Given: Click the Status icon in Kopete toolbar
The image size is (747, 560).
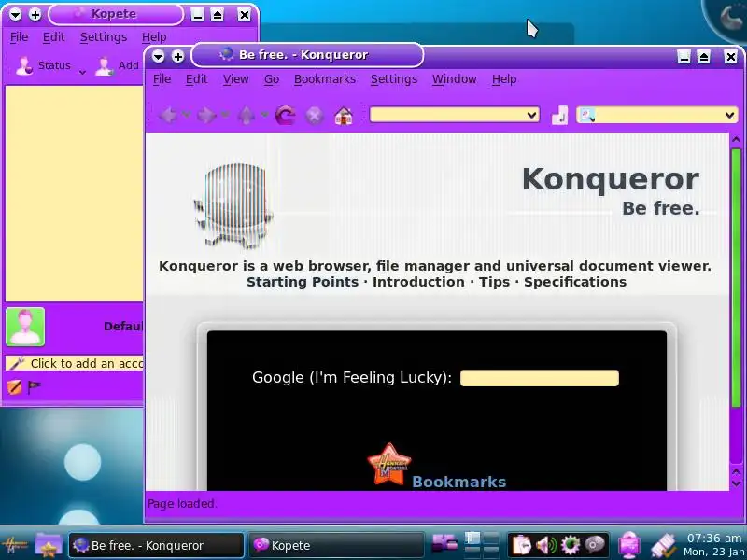Looking at the screenshot, I should point(24,65).
